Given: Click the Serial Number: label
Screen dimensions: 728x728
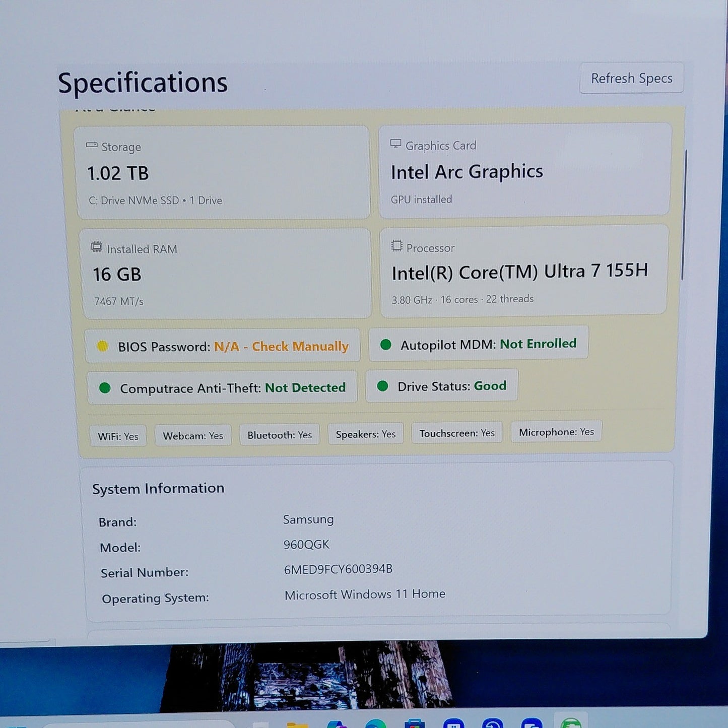Looking at the screenshot, I should (x=145, y=573).
